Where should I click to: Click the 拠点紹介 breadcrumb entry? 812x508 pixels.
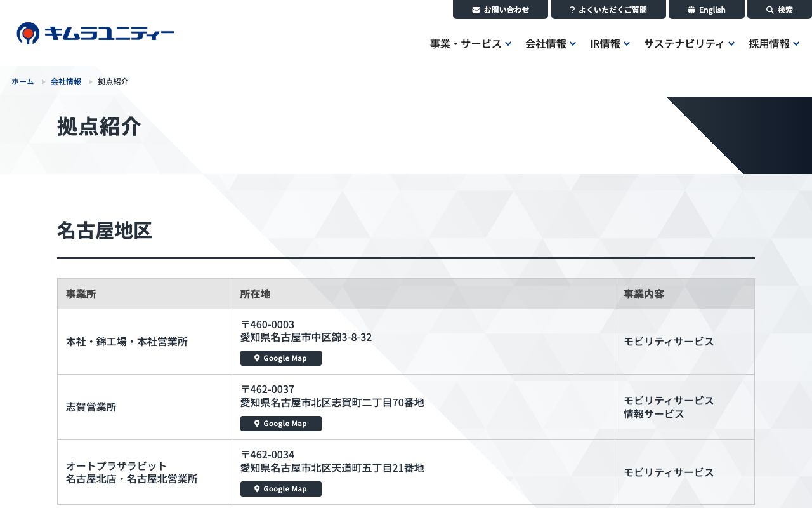click(113, 81)
